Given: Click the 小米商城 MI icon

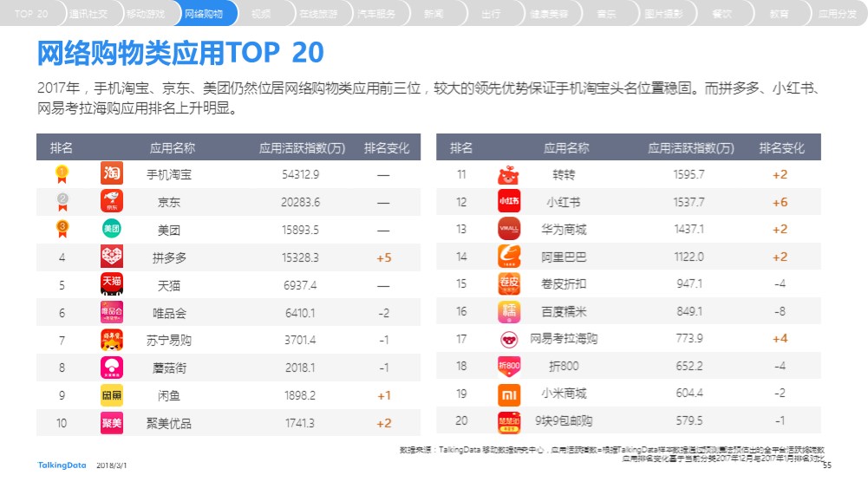Looking at the screenshot, I should click(x=509, y=395).
